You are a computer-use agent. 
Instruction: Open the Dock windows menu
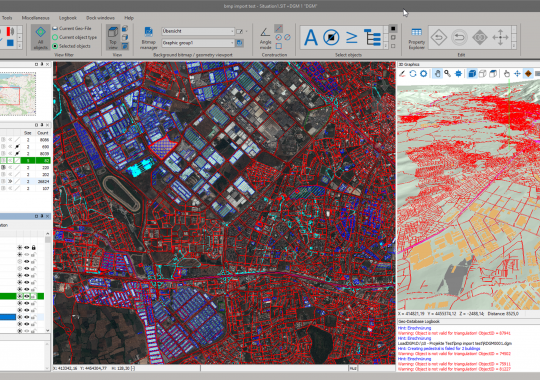[x=100, y=18]
